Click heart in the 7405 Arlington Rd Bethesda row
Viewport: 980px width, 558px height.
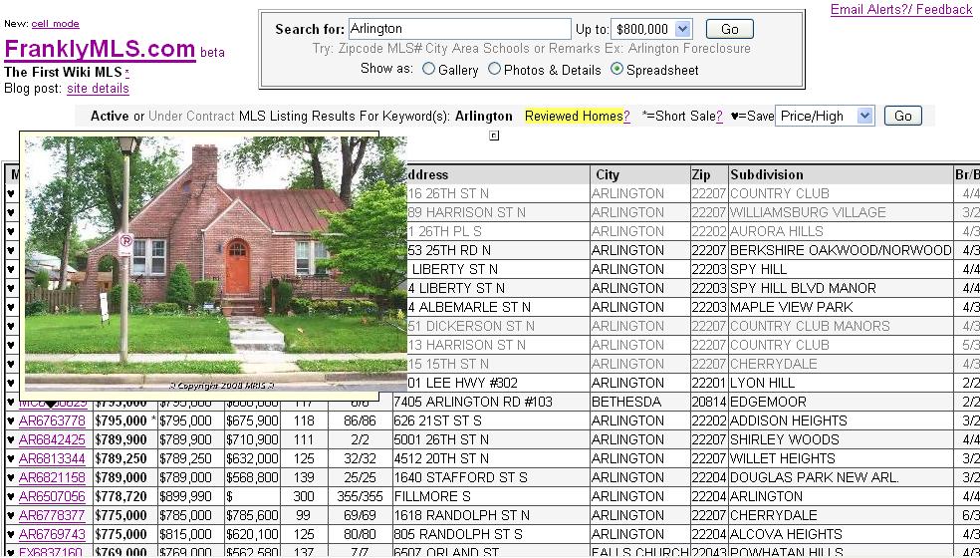coord(11,402)
